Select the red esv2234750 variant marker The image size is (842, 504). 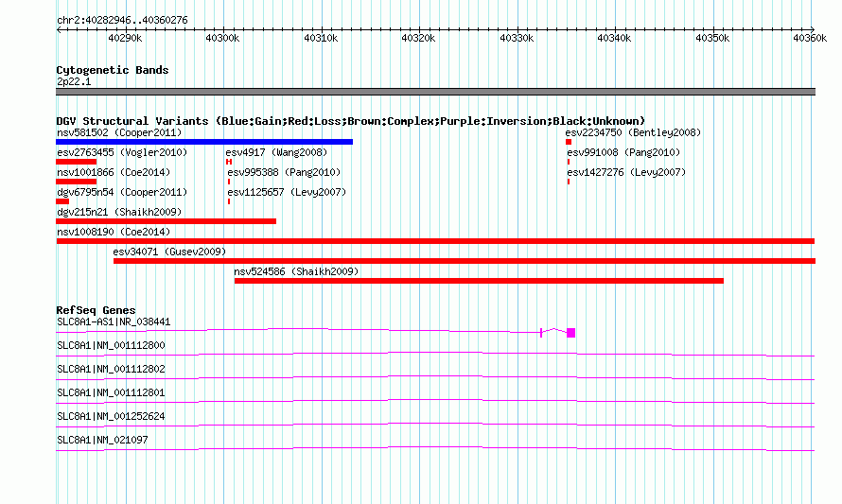point(569,142)
